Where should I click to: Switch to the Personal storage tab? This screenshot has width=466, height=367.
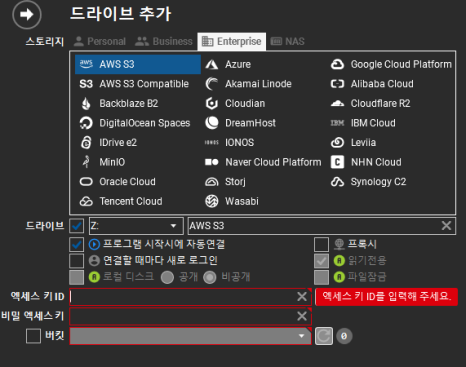tap(100, 41)
